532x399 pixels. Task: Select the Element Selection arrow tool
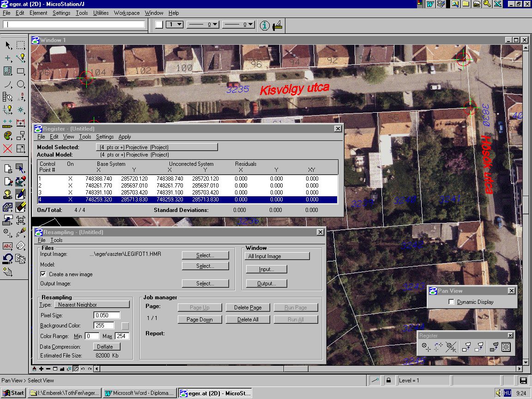(8, 45)
